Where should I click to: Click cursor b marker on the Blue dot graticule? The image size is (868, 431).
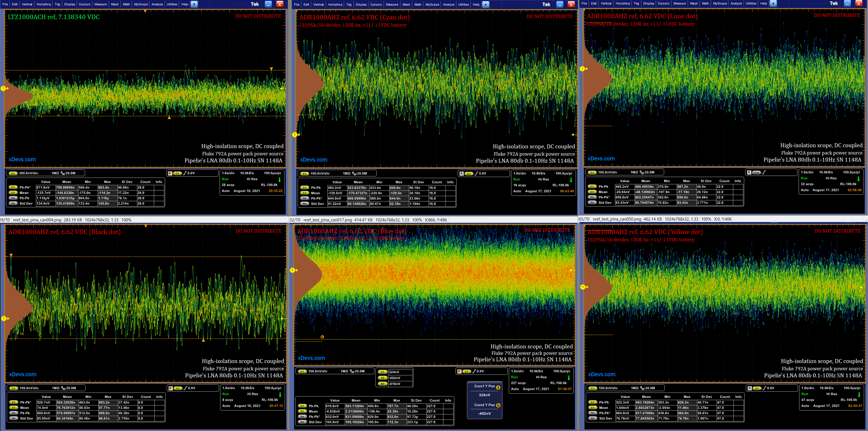322,337
